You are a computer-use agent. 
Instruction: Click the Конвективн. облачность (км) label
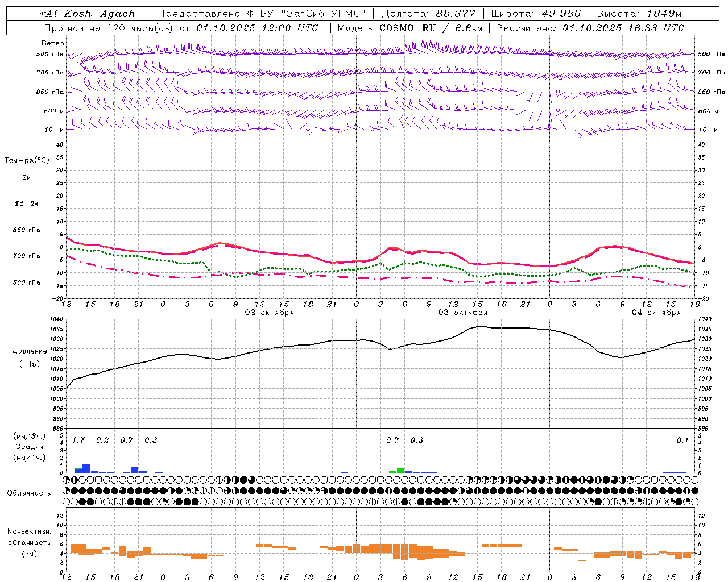[29, 542]
